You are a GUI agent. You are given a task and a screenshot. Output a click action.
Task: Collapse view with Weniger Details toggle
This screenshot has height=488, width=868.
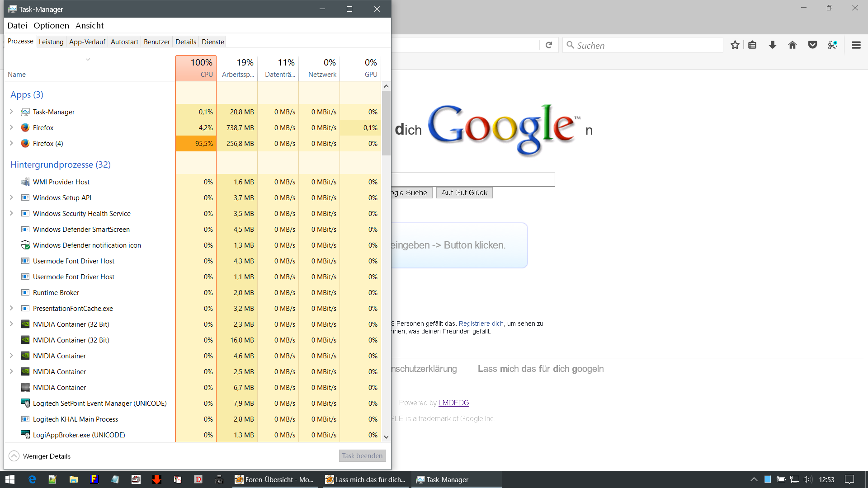click(x=40, y=456)
